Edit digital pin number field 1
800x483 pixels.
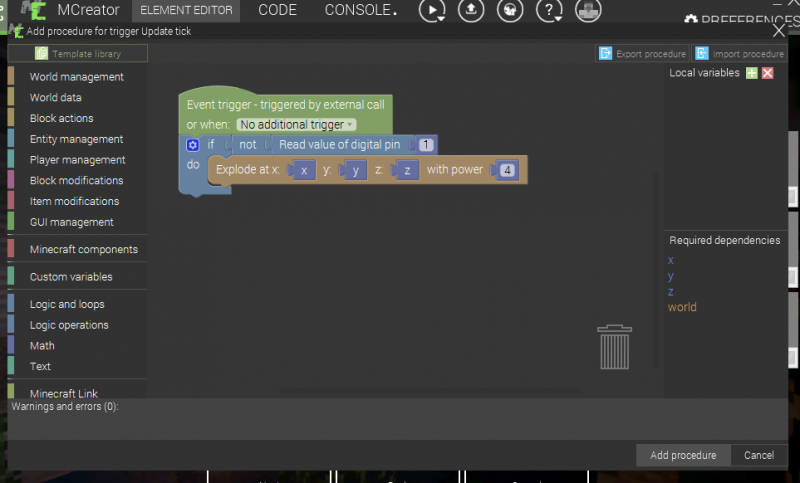[x=426, y=145]
